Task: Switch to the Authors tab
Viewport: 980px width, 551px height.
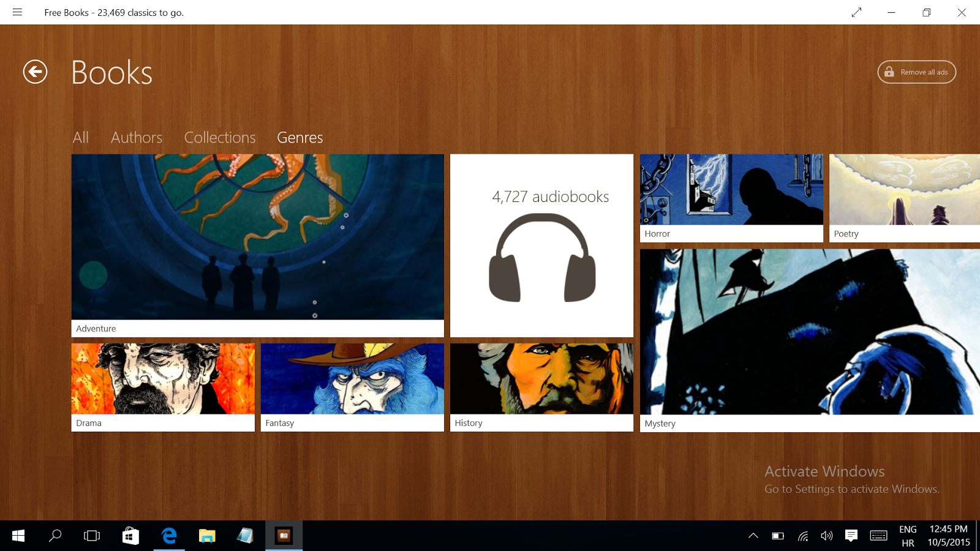Action: point(137,138)
